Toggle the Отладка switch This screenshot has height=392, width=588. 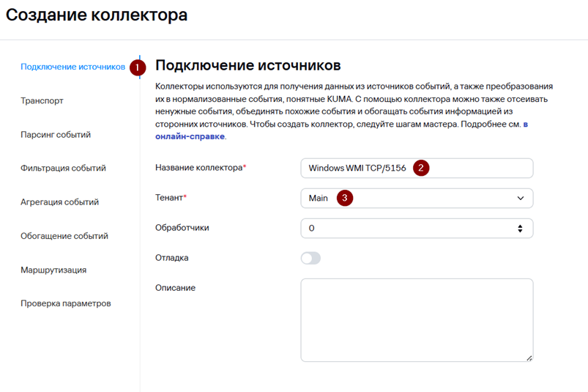click(311, 258)
